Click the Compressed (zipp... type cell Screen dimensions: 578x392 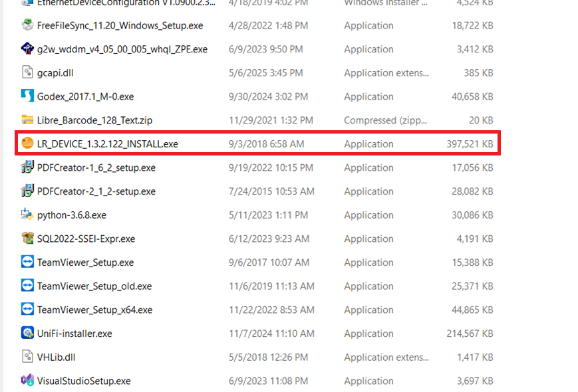click(x=385, y=120)
